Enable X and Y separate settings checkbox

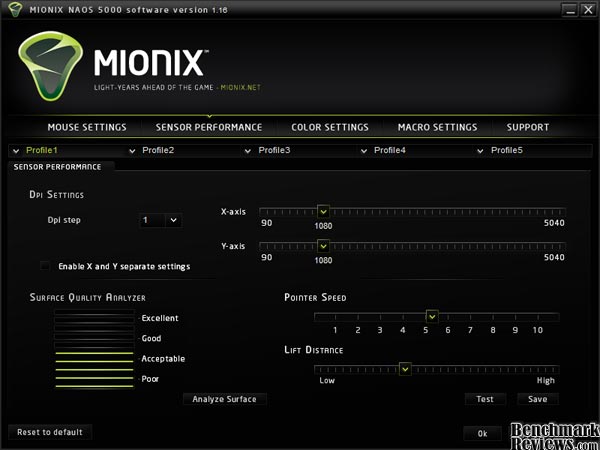(x=45, y=266)
